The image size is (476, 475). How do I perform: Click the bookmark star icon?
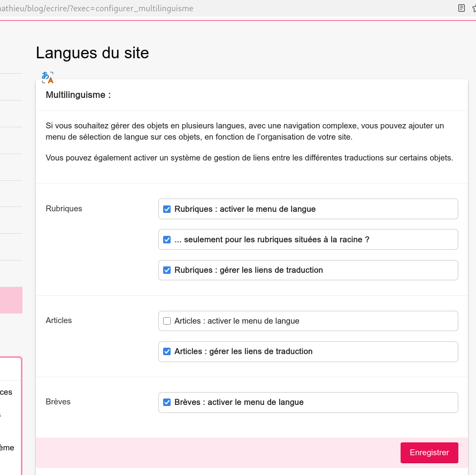coord(474,8)
